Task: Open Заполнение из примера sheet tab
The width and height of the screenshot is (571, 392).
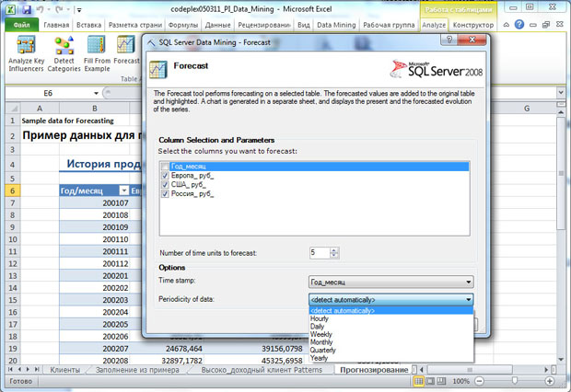Action: tap(137, 370)
